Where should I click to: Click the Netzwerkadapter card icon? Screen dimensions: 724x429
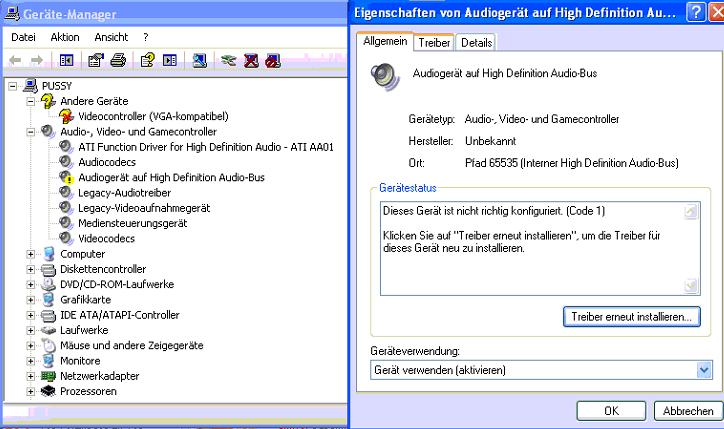pos(48,376)
